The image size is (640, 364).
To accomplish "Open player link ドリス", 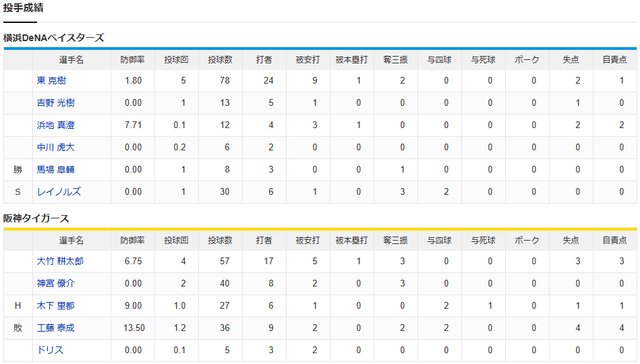I will (50, 350).
